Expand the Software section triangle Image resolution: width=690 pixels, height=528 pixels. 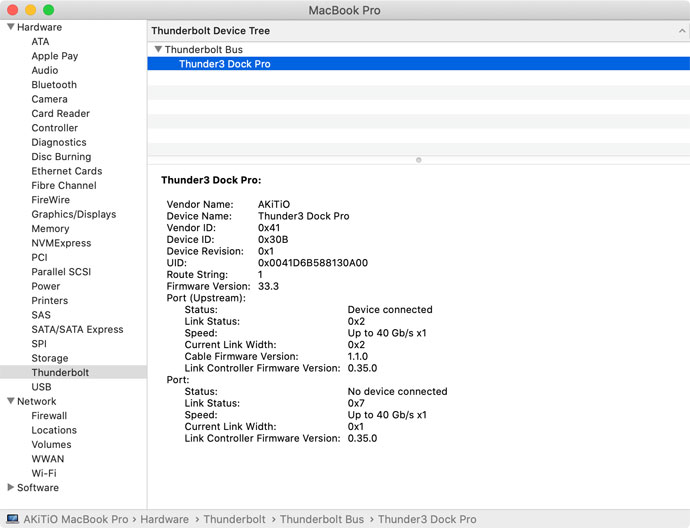(11, 488)
